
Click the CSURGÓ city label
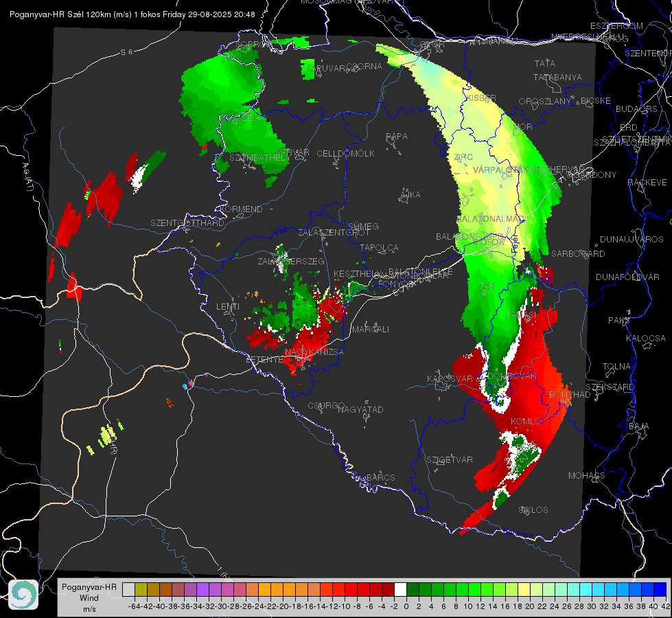[326, 405]
